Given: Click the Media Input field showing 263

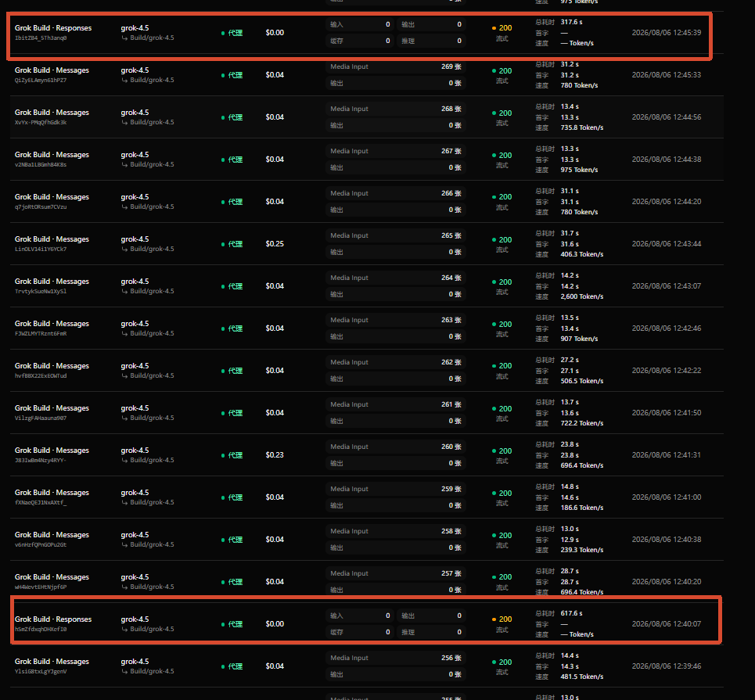Looking at the screenshot, I should pos(396,320).
